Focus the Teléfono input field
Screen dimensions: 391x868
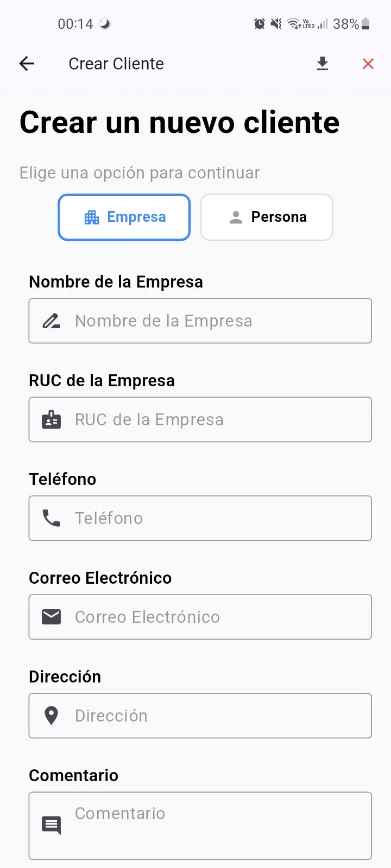[217, 518]
